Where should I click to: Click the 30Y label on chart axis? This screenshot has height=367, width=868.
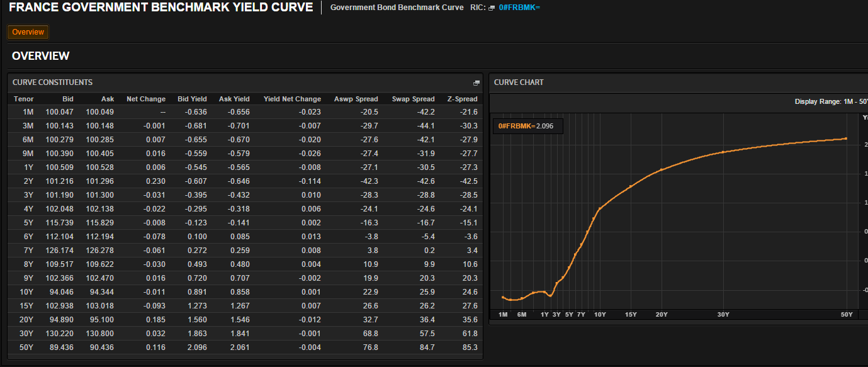[x=723, y=315]
